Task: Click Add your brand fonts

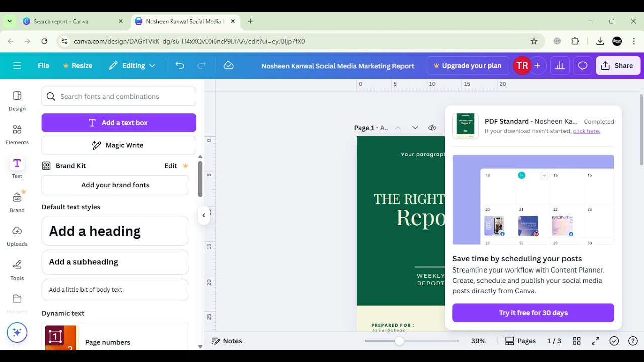Action: [x=115, y=185]
